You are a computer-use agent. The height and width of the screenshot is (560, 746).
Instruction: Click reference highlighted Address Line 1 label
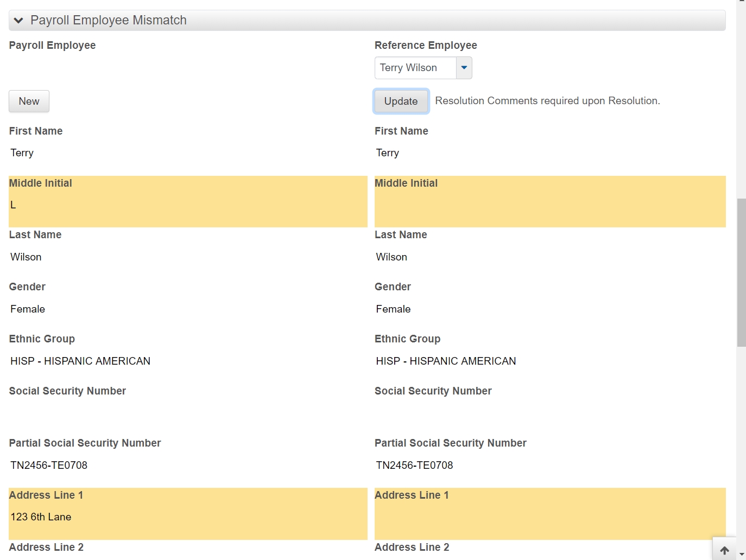click(412, 495)
